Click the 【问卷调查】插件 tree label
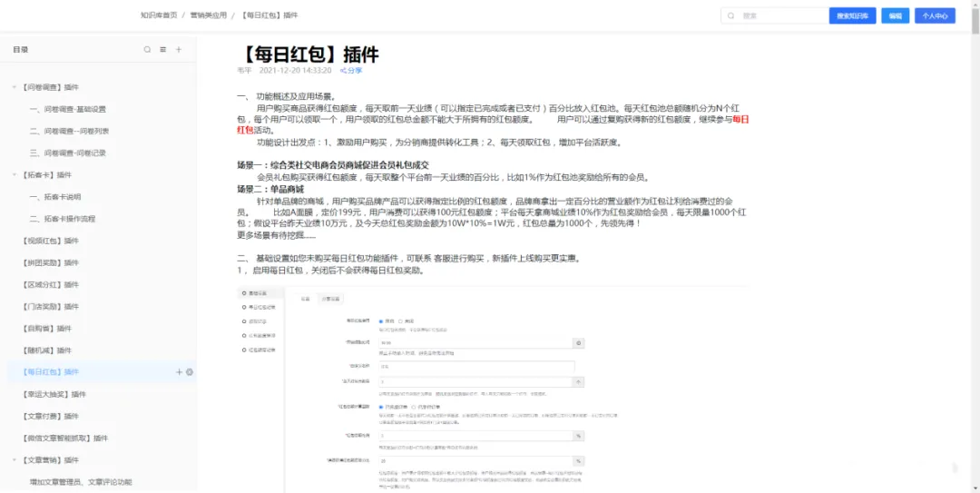Screen dimensions: 980x493 [x=49, y=87]
